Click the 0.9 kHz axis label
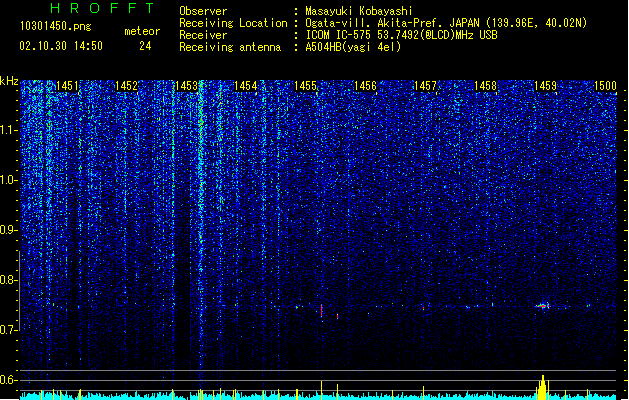This screenshot has height=400, width=629. click(8, 230)
